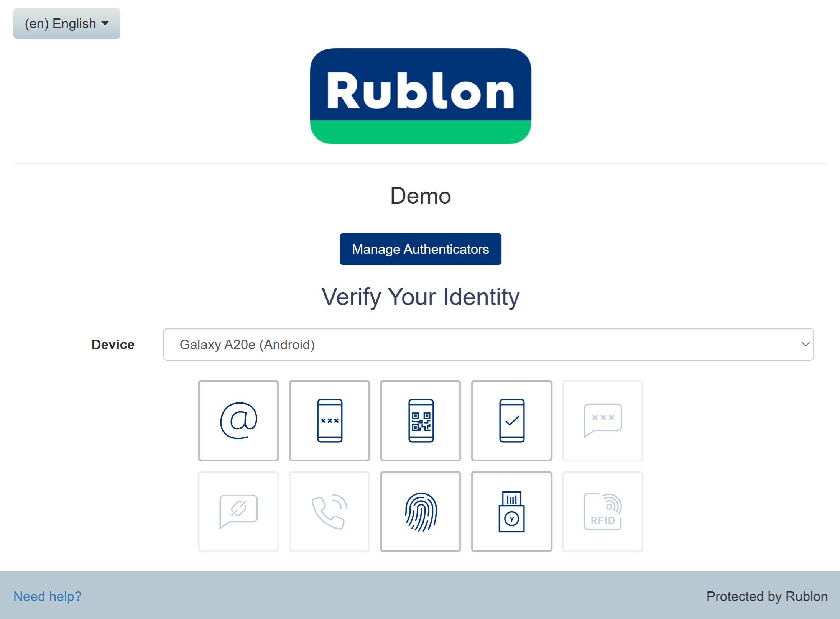Screen dimensions: 840x619
Task: Expand the Device selection dropdown
Action: click(x=488, y=344)
